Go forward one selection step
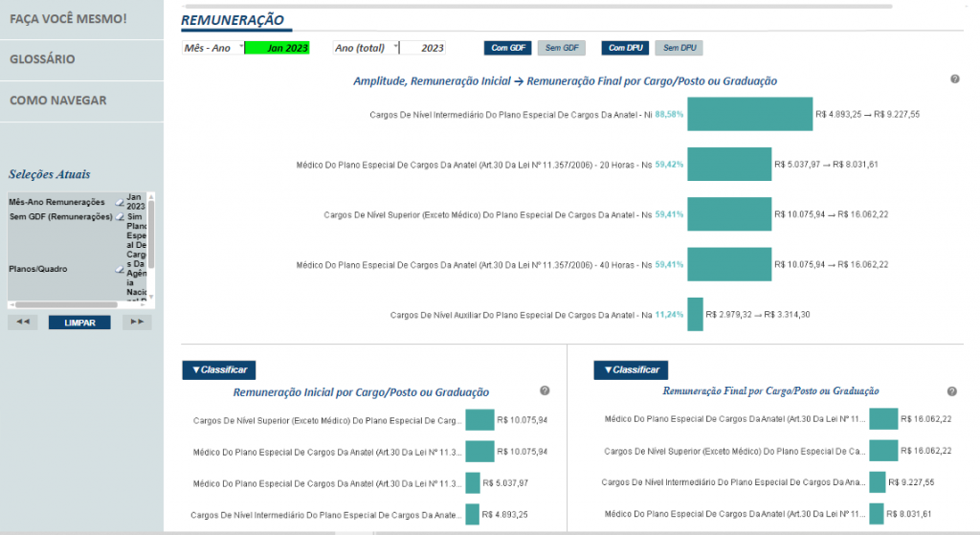 point(137,322)
